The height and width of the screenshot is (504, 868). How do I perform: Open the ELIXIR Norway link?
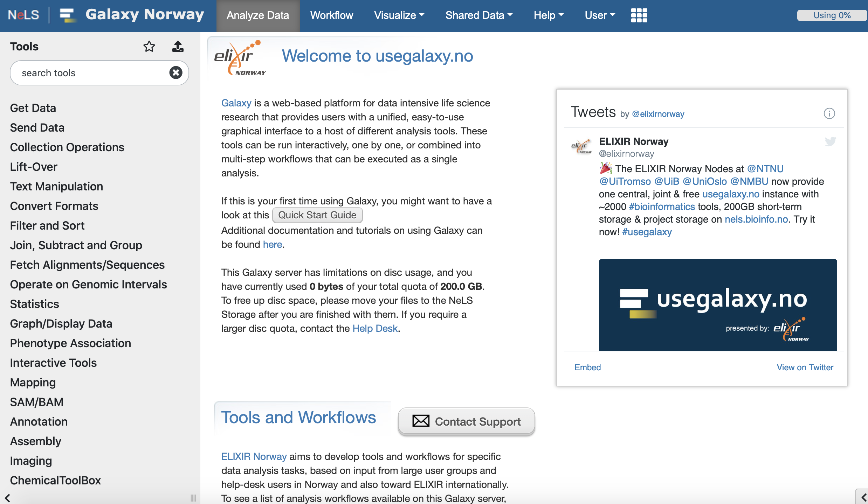coord(254,456)
